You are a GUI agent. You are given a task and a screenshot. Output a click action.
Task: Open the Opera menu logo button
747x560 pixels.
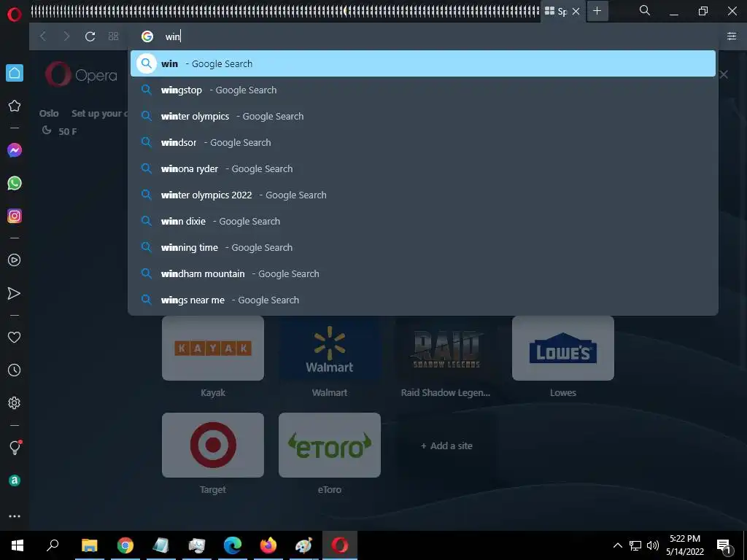point(15,15)
